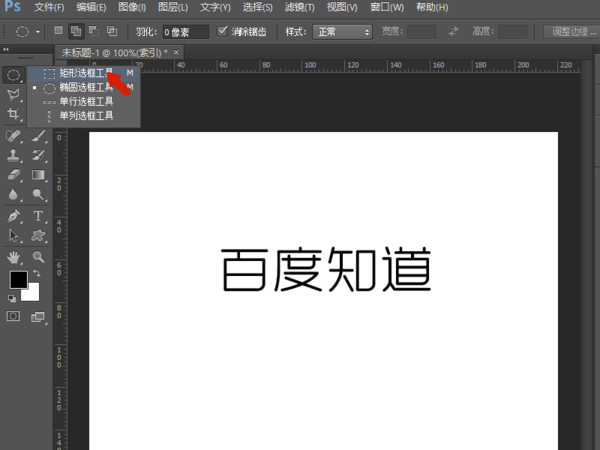Choose 单行选框工具 from the flyout
The height and width of the screenshot is (450, 600).
[83, 102]
